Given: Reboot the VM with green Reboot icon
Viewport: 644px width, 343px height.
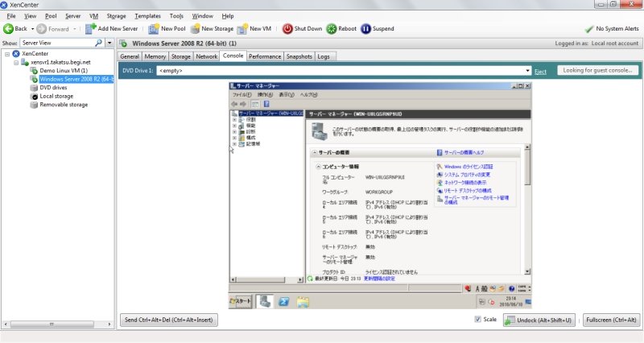Looking at the screenshot, I should click(x=332, y=29).
